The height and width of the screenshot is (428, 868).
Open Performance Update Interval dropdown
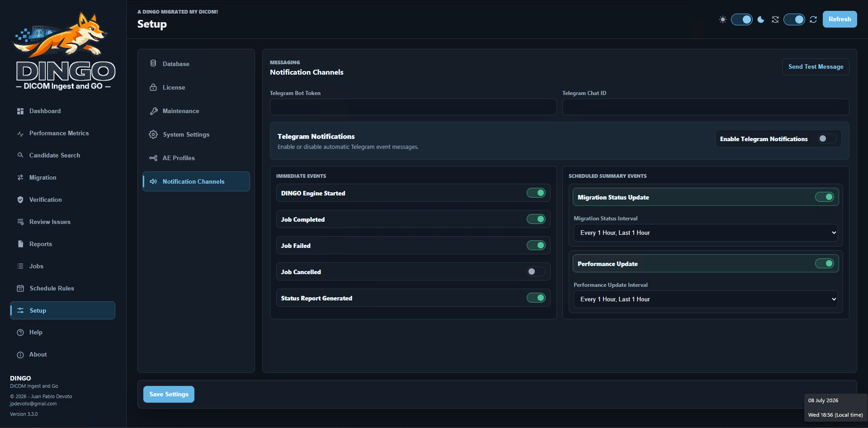click(706, 300)
